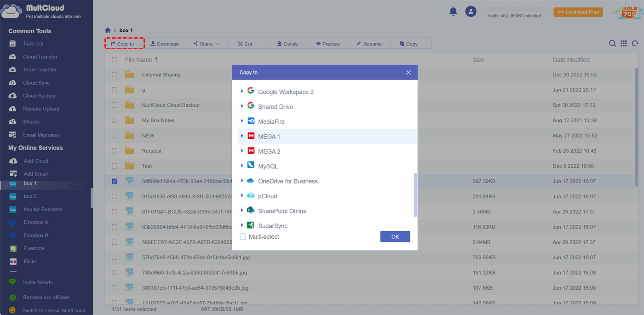Sort by File Name column header
The width and height of the screenshot is (644, 315).
[x=141, y=60]
